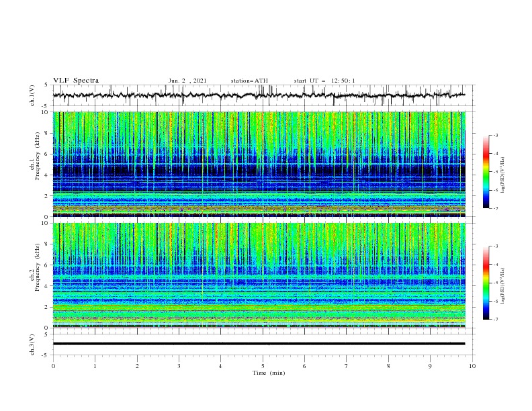
Task: Click time axis tick label "0"
Action: click(x=53, y=366)
